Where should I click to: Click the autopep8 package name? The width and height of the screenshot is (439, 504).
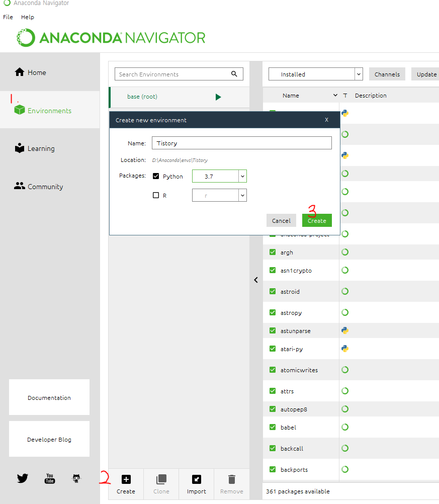click(x=294, y=409)
